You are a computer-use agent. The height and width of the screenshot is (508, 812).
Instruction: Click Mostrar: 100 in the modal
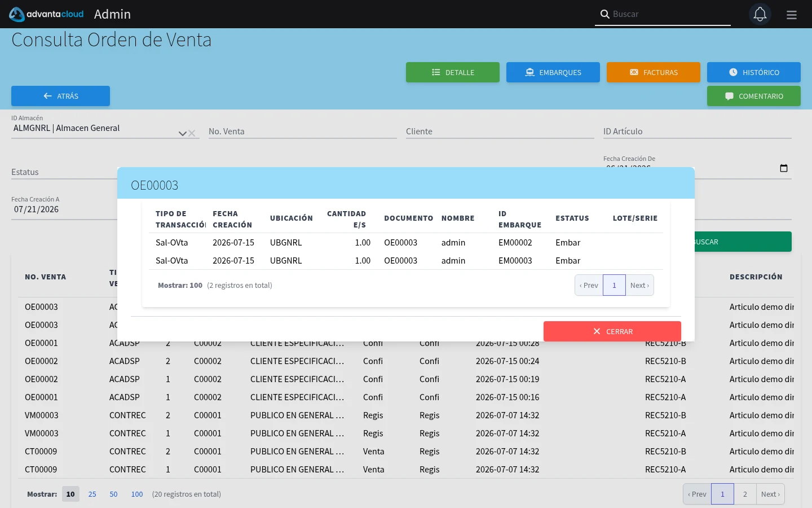coord(180,285)
